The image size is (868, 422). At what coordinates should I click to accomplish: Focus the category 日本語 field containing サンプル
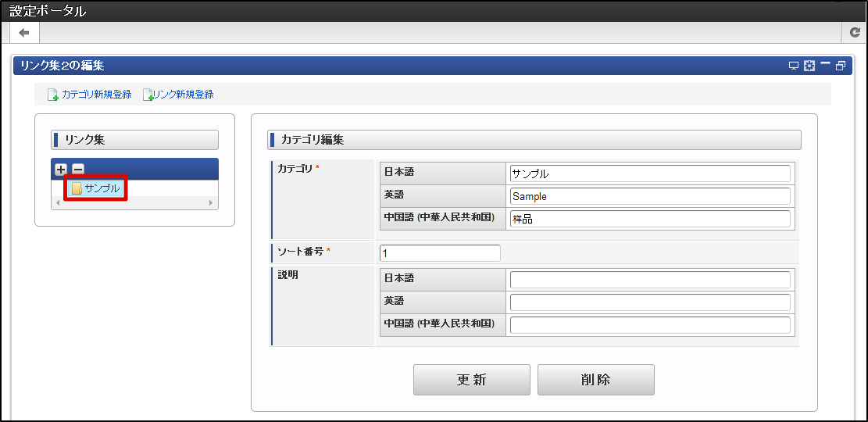[x=650, y=174]
